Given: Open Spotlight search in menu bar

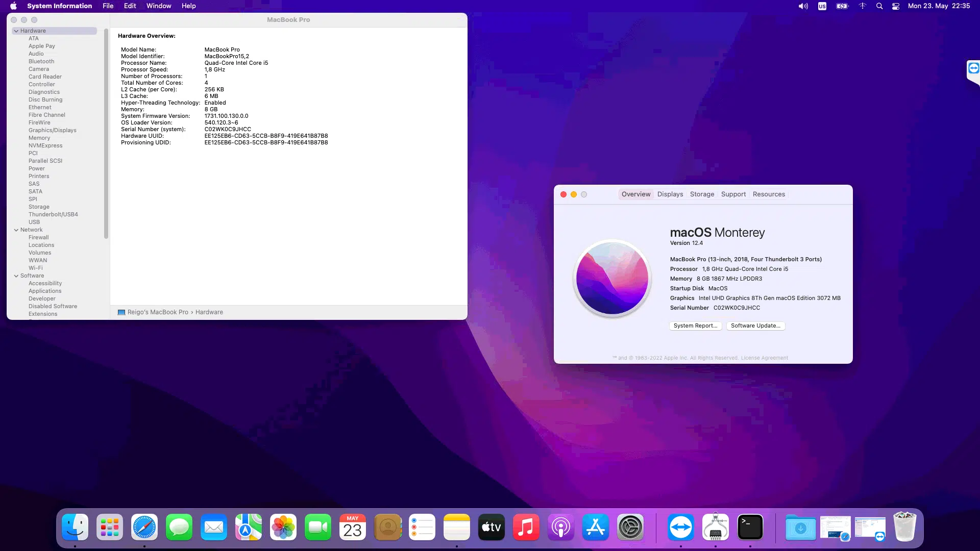Looking at the screenshot, I should (x=879, y=6).
